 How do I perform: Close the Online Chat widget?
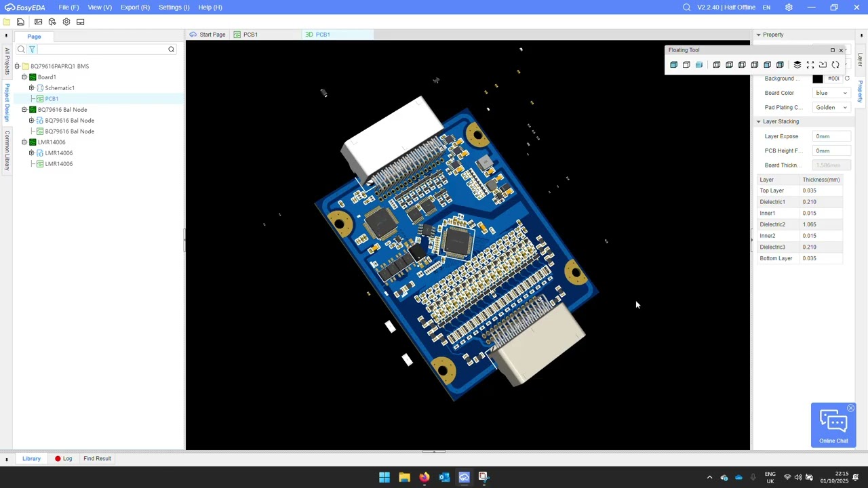[x=851, y=408]
